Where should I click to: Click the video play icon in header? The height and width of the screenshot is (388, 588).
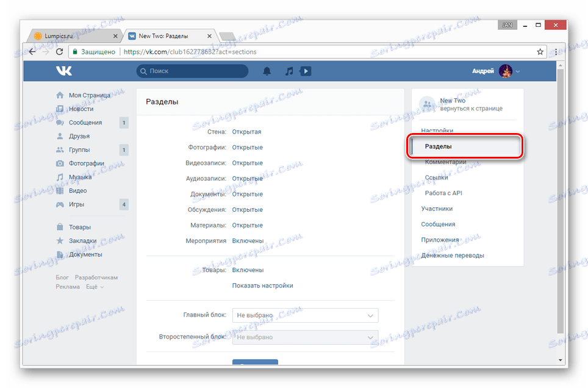pos(306,71)
